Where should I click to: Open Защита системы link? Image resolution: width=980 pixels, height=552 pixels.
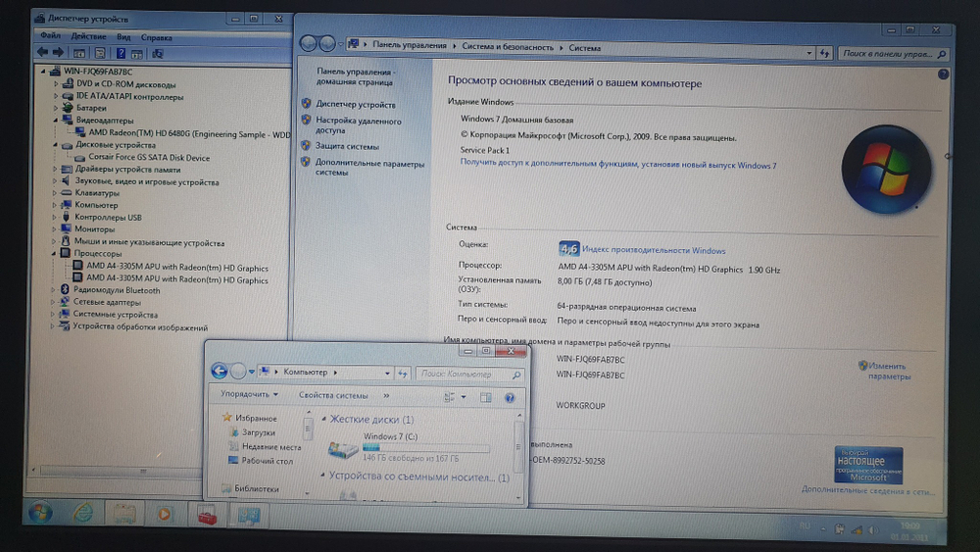click(x=347, y=146)
